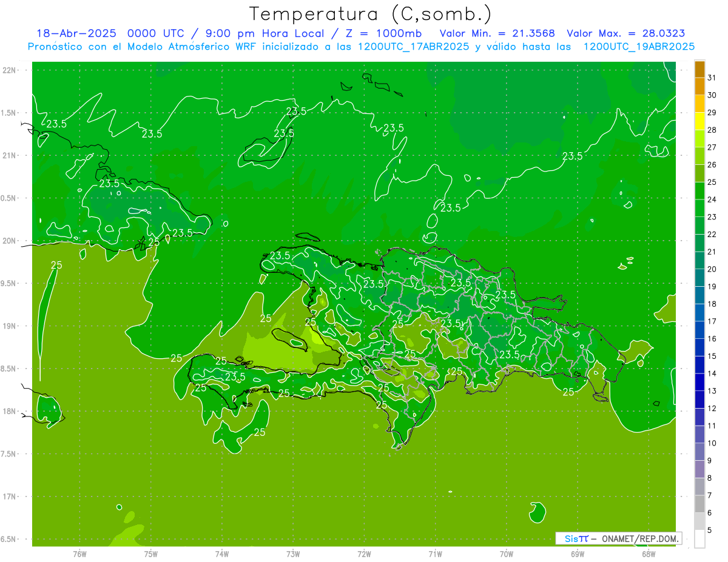Viewport: 728px width, 562px height.
Task: Click the 22N latitude label
Action: coord(9,70)
